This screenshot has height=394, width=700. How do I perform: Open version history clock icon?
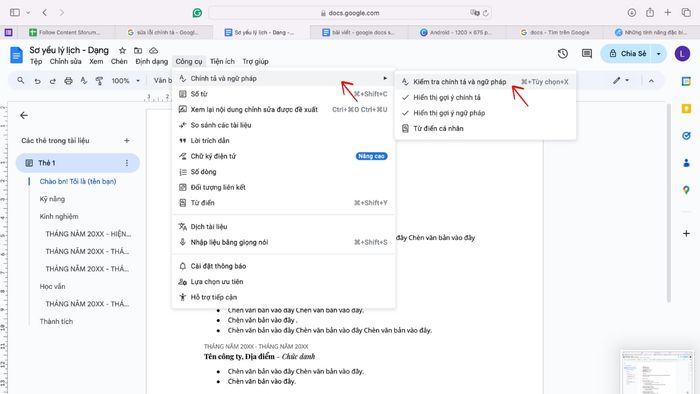(563, 54)
